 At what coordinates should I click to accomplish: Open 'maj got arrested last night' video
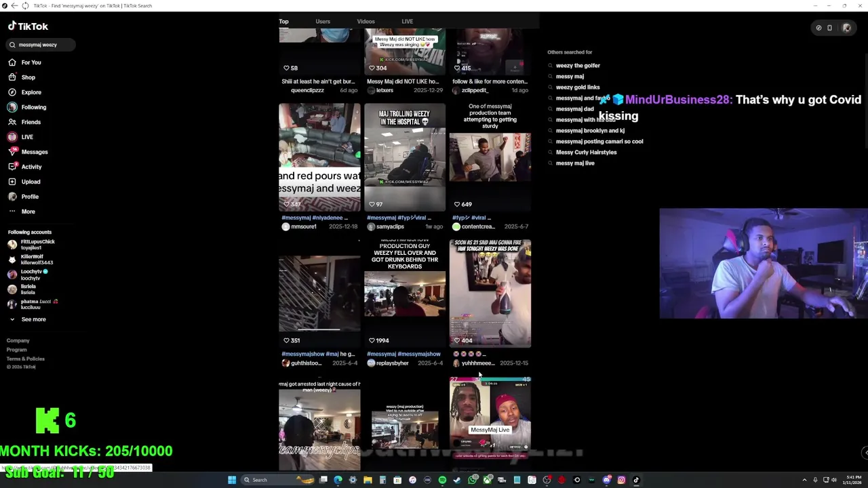point(319,424)
